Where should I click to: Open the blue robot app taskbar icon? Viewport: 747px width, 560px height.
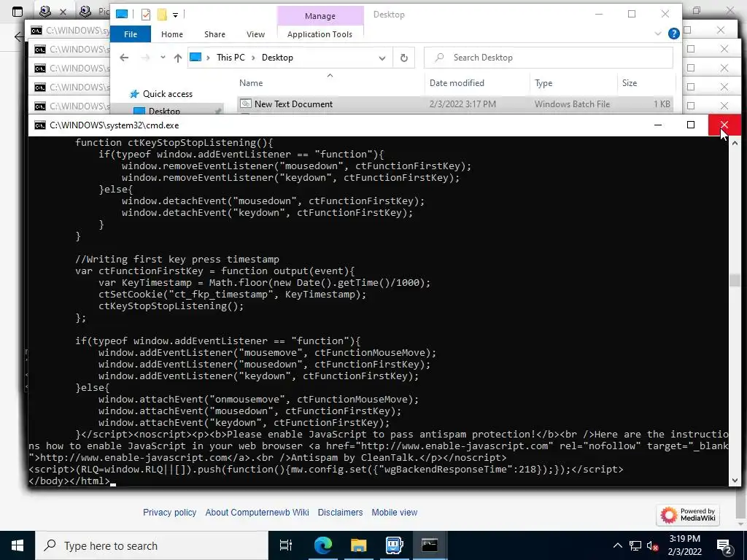(x=395, y=545)
